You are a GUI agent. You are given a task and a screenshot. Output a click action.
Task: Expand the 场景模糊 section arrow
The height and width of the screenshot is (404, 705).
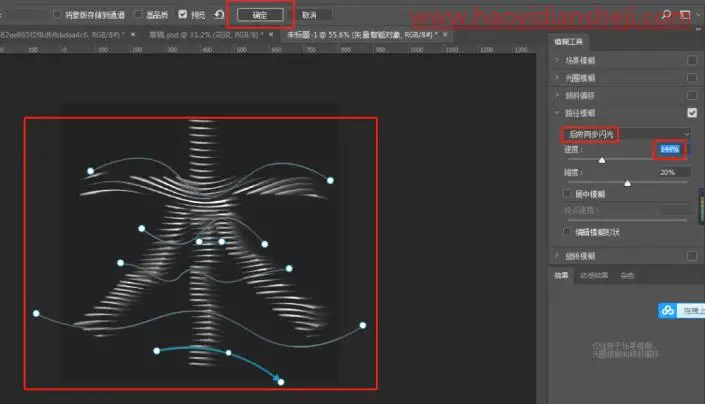(x=557, y=60)
